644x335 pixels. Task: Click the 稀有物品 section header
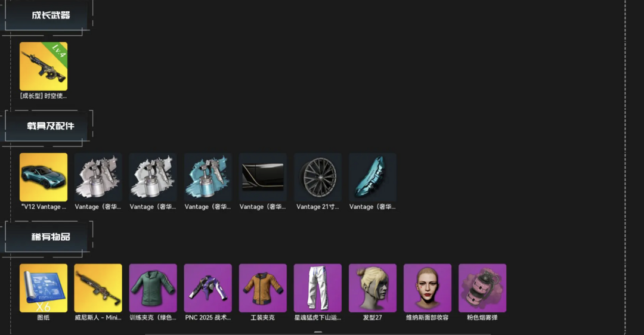click(x=51, y=237)
